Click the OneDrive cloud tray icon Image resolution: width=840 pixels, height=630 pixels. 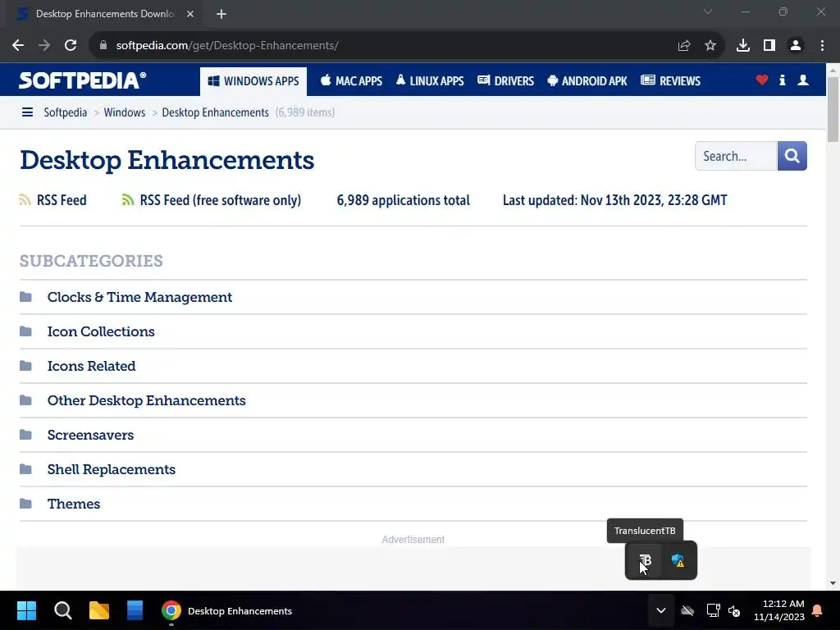pos(687,610)
